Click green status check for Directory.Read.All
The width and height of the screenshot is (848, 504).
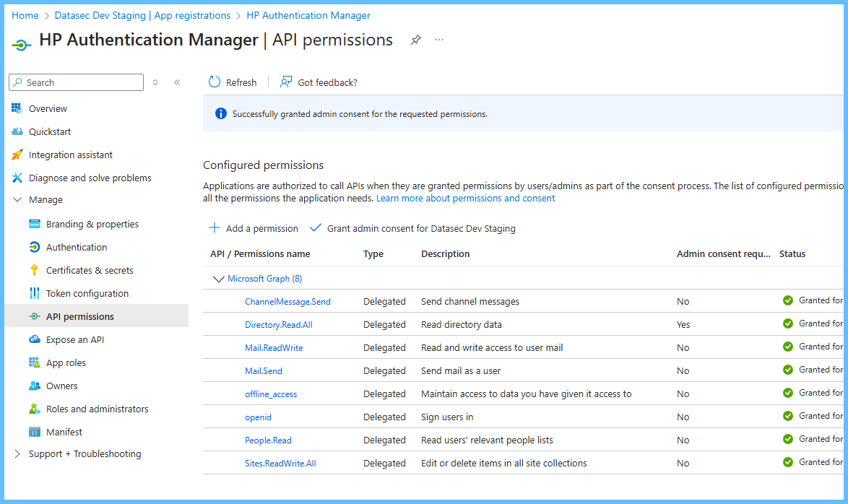coord(788,323)
